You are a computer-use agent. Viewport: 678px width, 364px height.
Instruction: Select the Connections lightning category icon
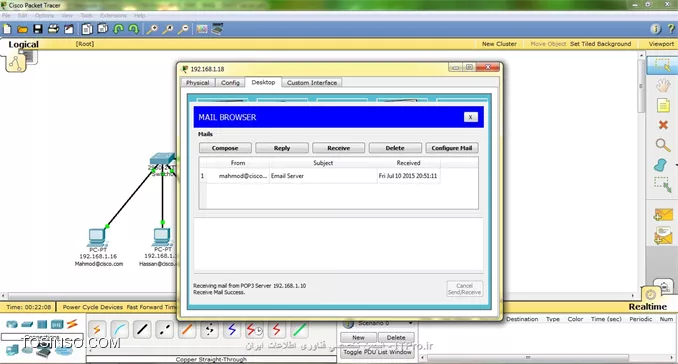72,323
